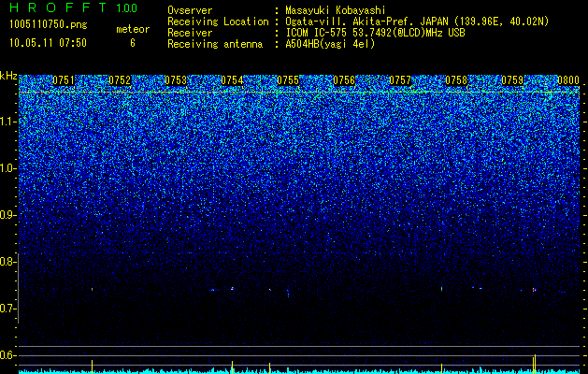Click the 0753 time marker
588x374 pixels.
tap(176, 80)
